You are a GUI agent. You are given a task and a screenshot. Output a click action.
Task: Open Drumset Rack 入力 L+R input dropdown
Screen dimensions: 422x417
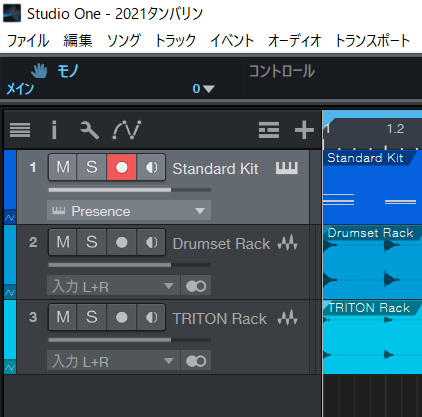(x=113, y=286)
